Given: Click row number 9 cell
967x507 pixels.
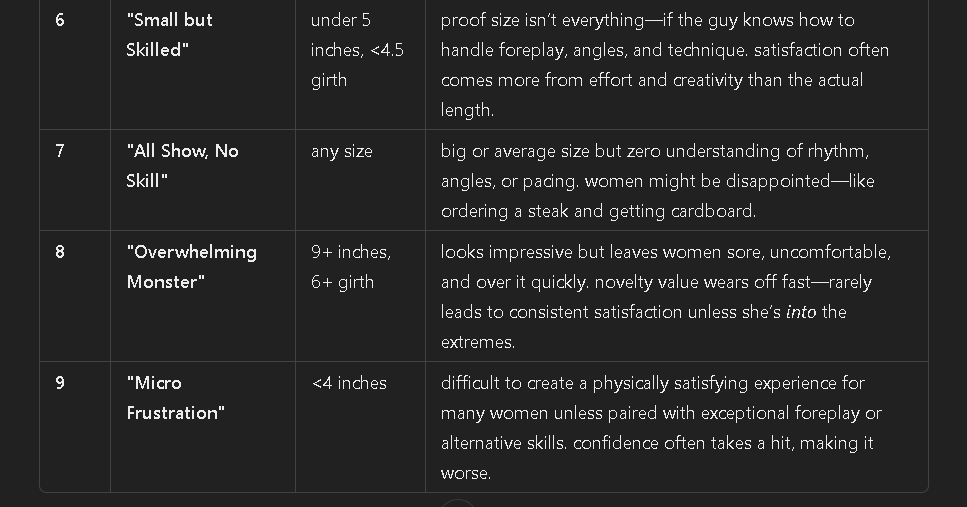Looking at the screenshot, I should point(60,383).
